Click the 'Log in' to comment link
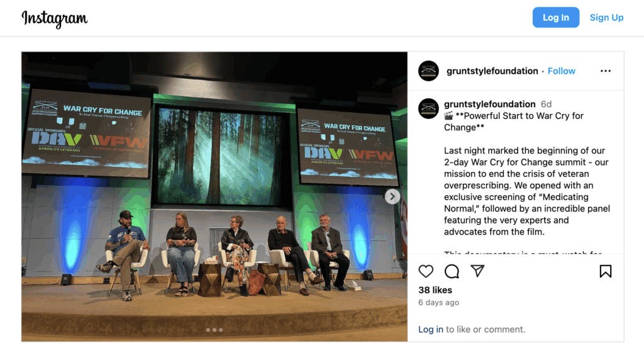Image resolution: width=644 pixels, height=357 pixels. [430, 329]
